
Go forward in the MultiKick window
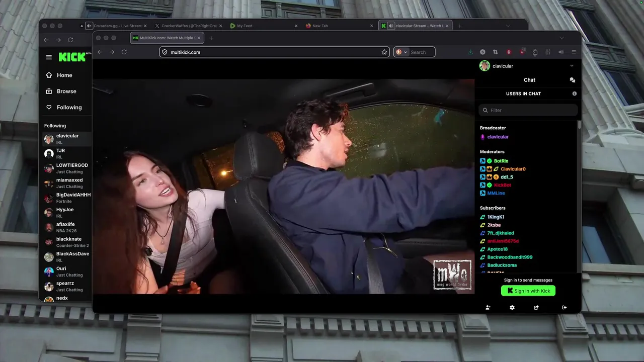coord(112,52)
